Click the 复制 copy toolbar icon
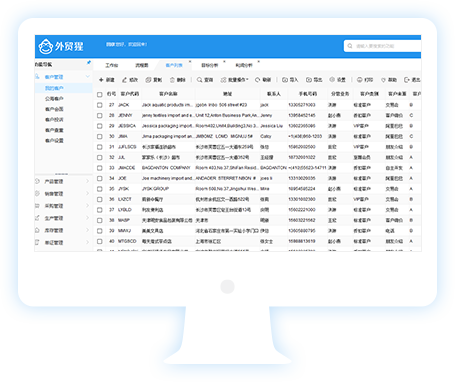This screenshot has width=455, height=382. (x=148, y=80)
